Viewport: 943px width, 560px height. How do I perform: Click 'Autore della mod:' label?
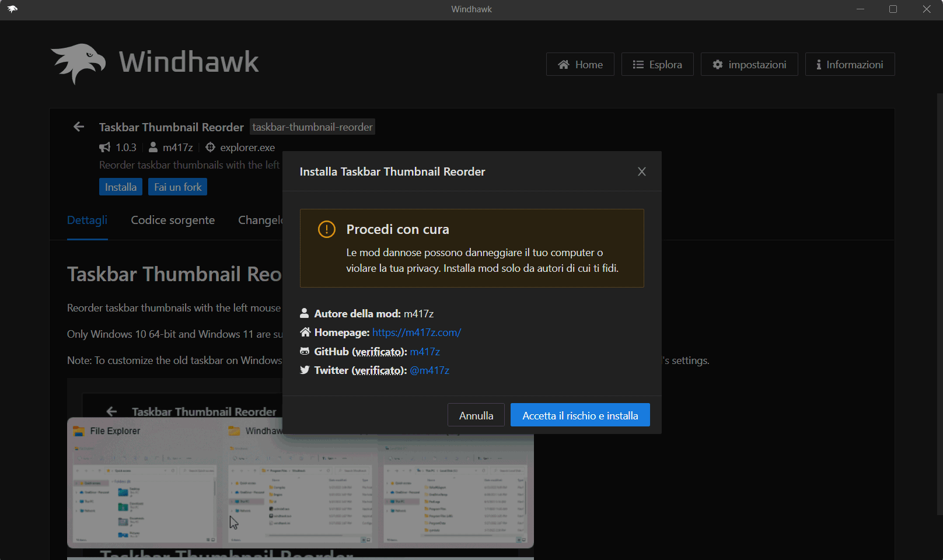[x=357, y=313]
